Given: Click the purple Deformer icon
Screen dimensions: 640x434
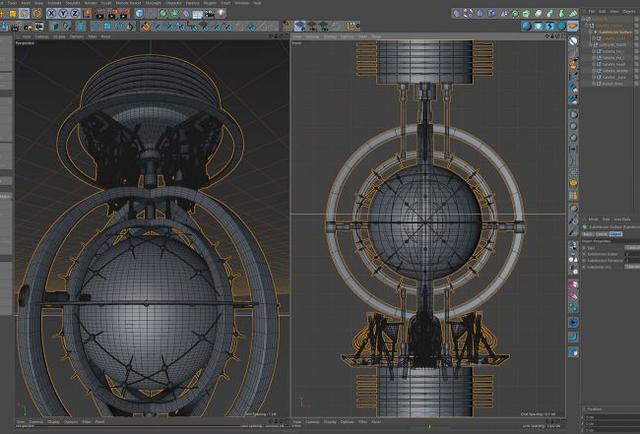Looking at the screenshot, I should (186, 14).
